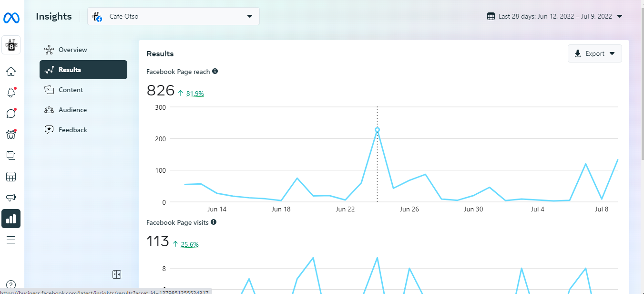Image resolution: width=644 pixels, height=294 pixels.
Task: Click the calendar icon in date range
Action: [x=491, y=16]
